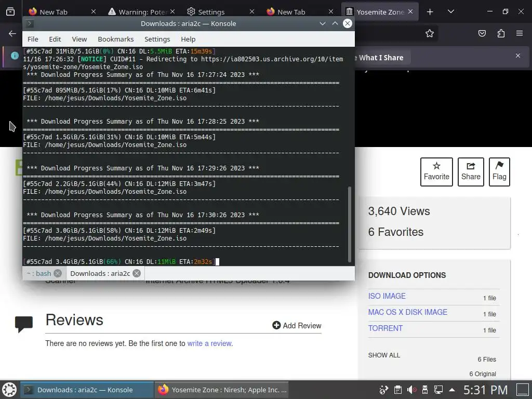Click the '6 Original' text
The width and height of the screenshot is (532, 399).
(483, 374)
